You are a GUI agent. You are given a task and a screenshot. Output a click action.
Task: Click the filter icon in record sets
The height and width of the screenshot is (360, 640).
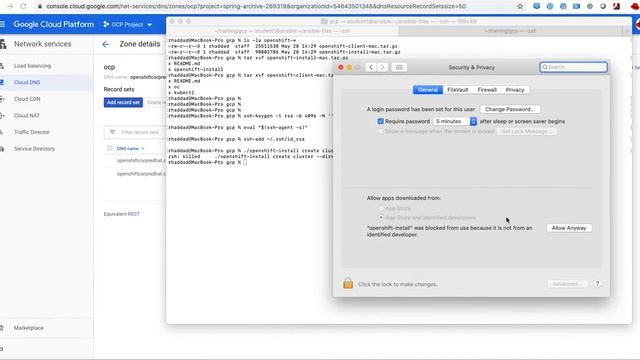113,132
